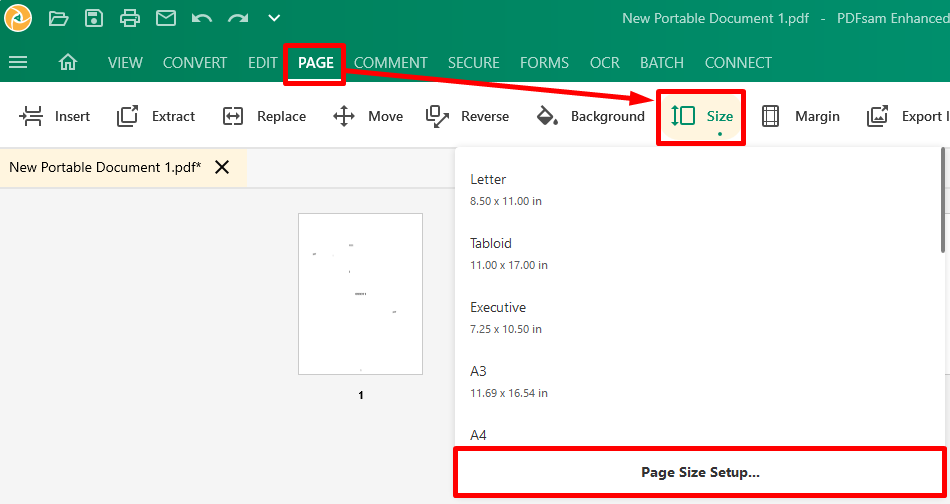
Task: Click the PDFsam application logo icon
Action: [x=18, y=18]
